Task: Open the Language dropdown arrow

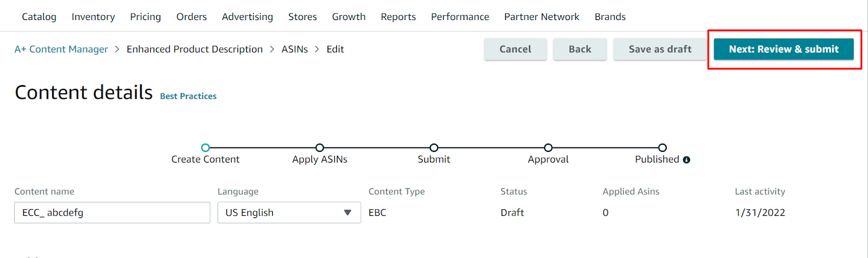Action: [348, 212]
